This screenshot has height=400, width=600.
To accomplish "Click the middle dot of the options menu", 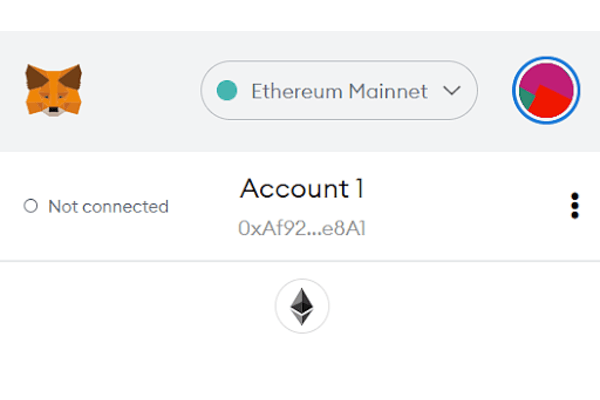I will [574, 206].
